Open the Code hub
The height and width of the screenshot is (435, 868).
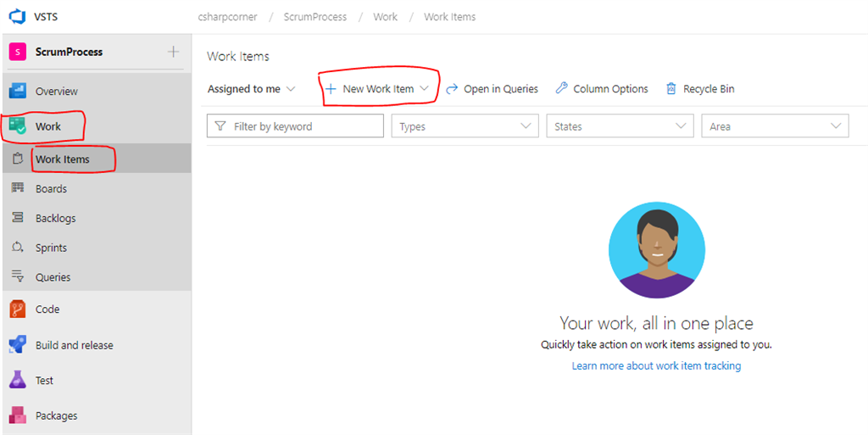pos(97,309)
